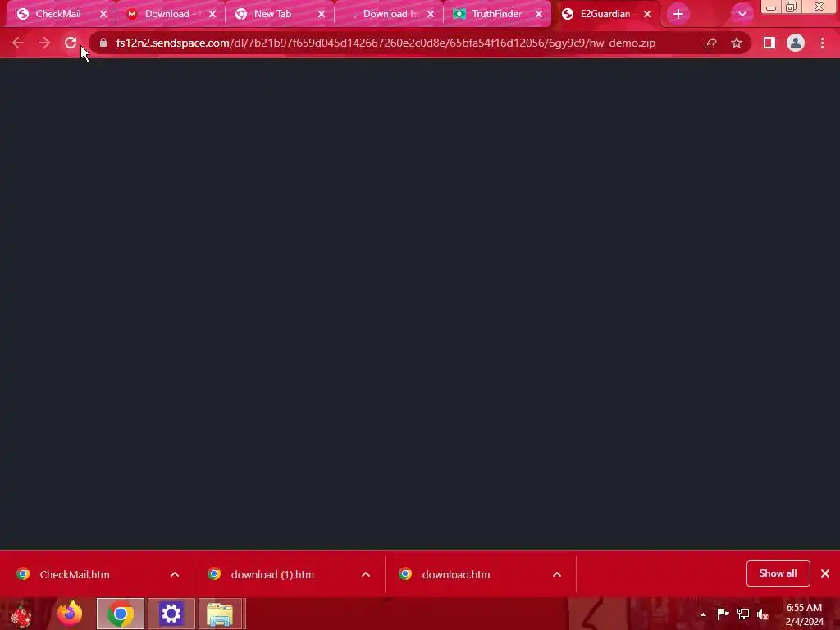Viewport: 840px width, 630px height.
Task: Switch to CheckMail tab
Action: coord(58,14)
